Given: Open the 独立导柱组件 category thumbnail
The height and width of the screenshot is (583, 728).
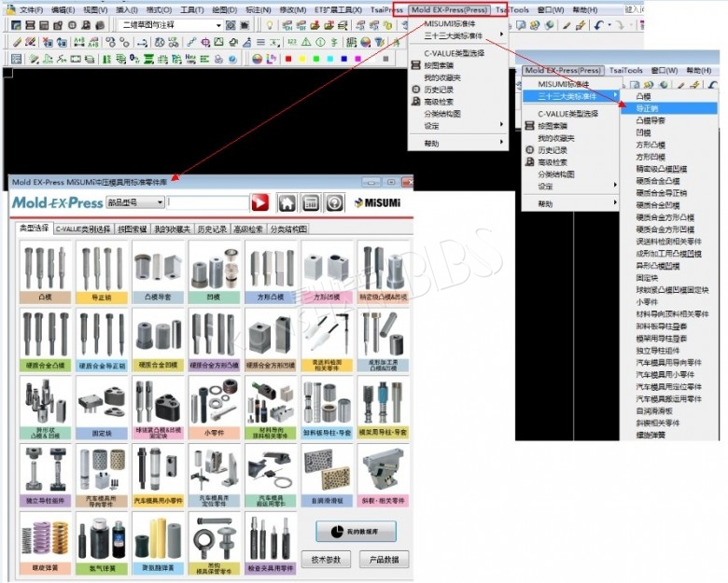Looking at the screenshot, I should [45, 476].
